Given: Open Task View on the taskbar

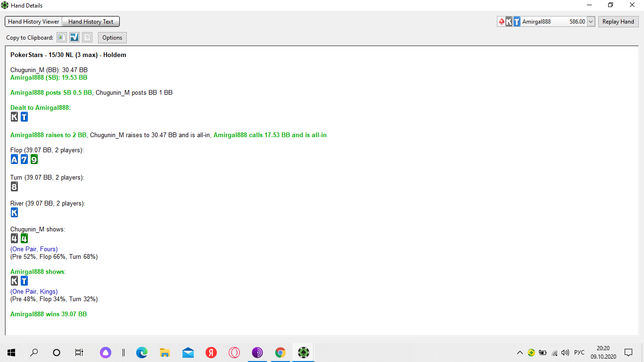Looking at the screenshot, I should point(79,352).
